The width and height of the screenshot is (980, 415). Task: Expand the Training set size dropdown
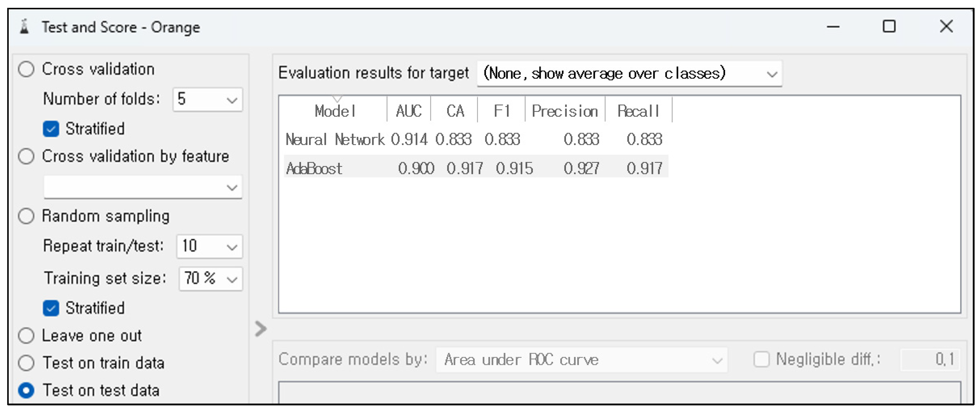tap(210, 279)
